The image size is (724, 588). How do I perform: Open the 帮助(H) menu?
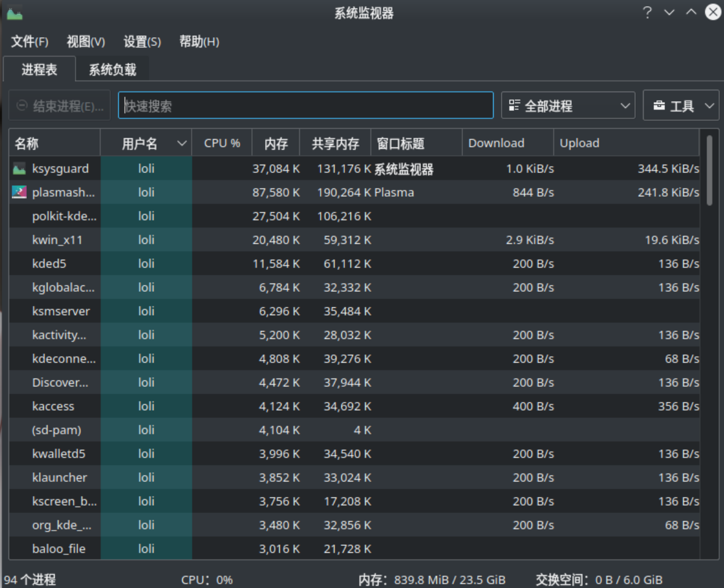[199, 42]
